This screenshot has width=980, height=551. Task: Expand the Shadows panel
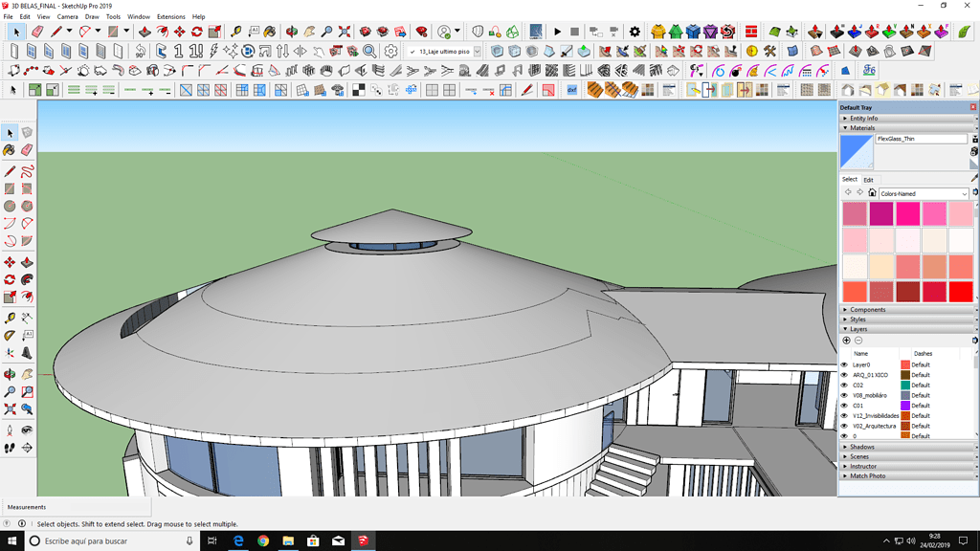(x=846, y=446)
